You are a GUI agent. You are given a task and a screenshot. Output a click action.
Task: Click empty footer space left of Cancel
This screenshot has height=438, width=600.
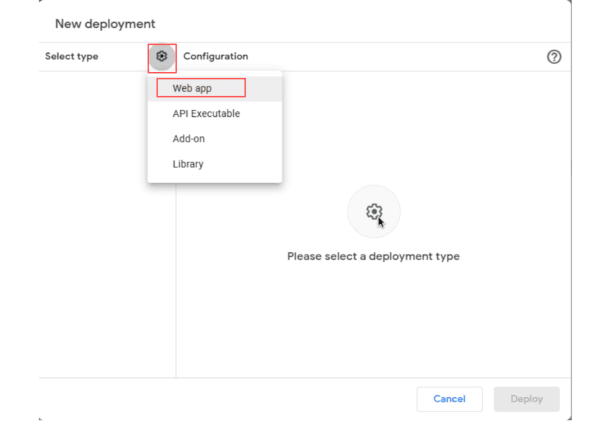coord(250,399)
